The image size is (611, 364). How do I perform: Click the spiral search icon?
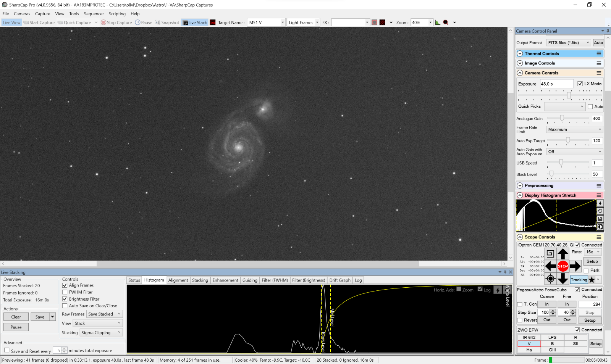[550, 254]
